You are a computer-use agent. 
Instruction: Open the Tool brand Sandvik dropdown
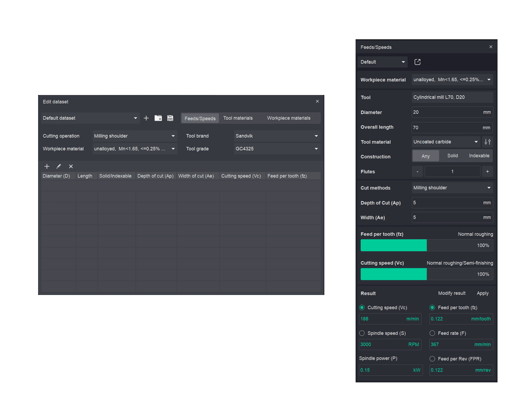pyautogui.click(x=277, y=136)
